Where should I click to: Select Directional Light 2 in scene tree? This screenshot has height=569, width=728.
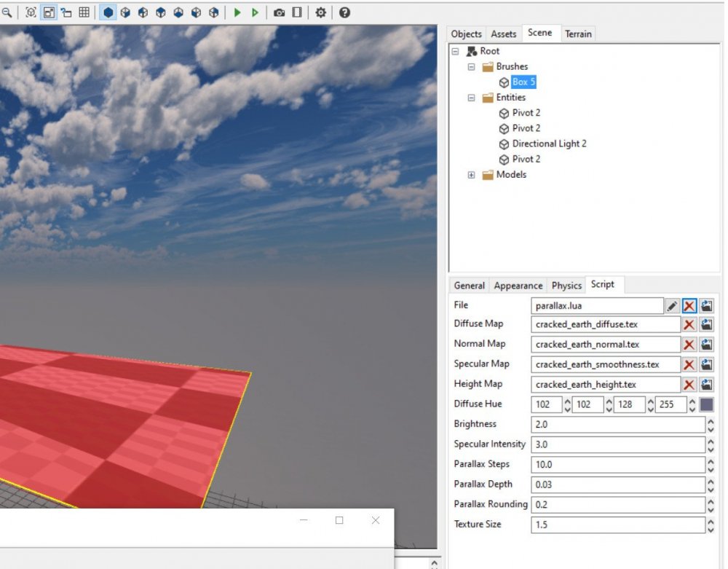[549, 144]
